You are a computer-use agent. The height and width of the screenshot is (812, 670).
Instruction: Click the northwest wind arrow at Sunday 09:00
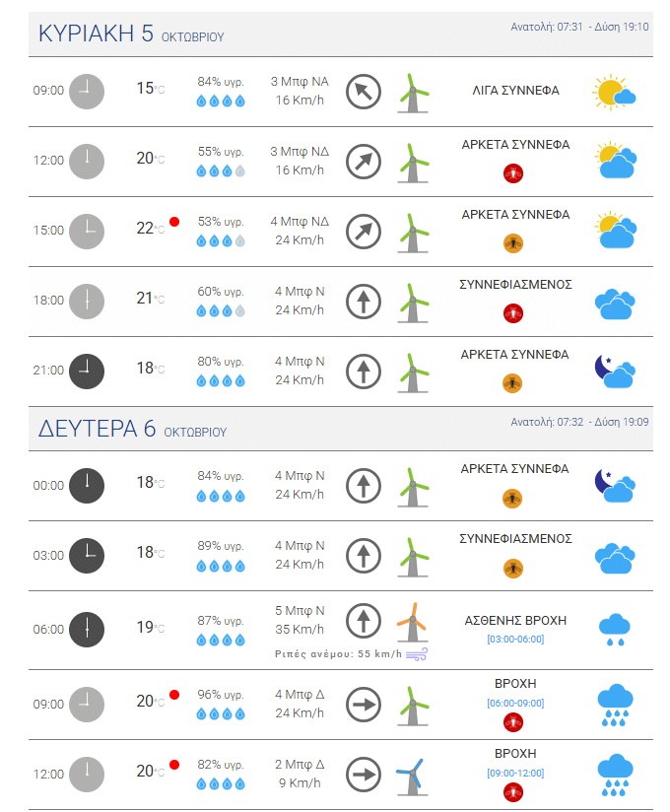tap(363, 92)
